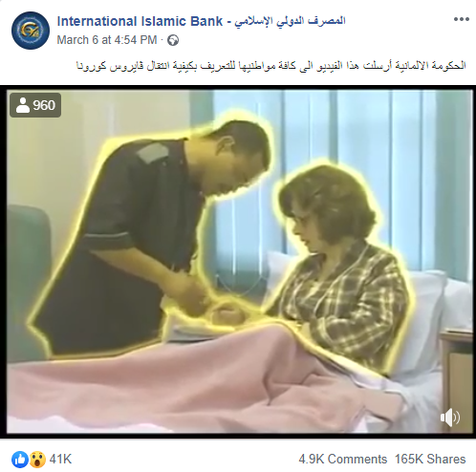Open the International Islamic Bank profile picture
Image resolution: width=476 pixels, height=472 pixels.
(31, 31)
